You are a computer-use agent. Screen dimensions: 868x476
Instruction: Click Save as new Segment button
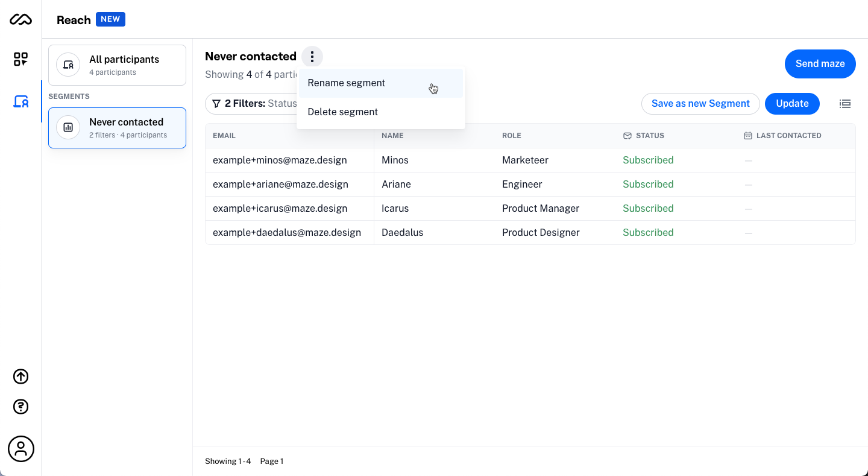pyautogui.click(x=700, y=104)
